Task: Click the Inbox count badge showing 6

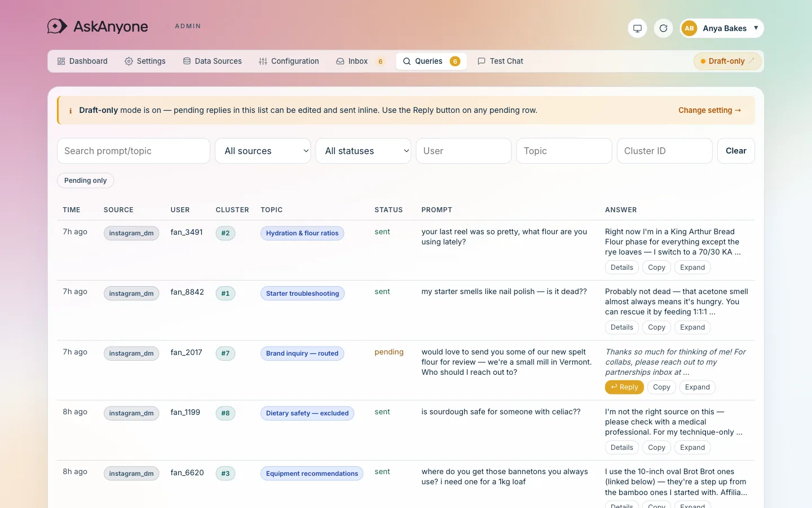Action: point(381,62)
